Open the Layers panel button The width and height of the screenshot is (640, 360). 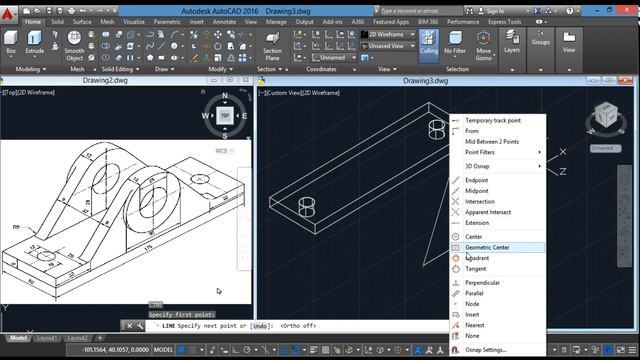point(511,42)
